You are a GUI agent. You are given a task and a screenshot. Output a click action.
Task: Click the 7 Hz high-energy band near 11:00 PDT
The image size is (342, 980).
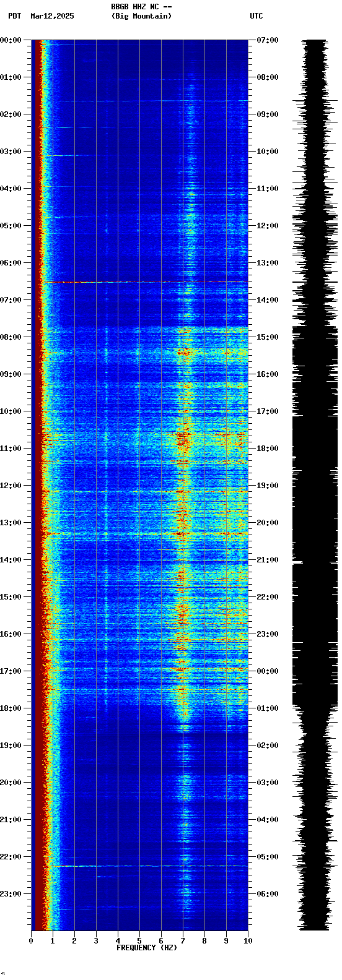click(182, 439)
